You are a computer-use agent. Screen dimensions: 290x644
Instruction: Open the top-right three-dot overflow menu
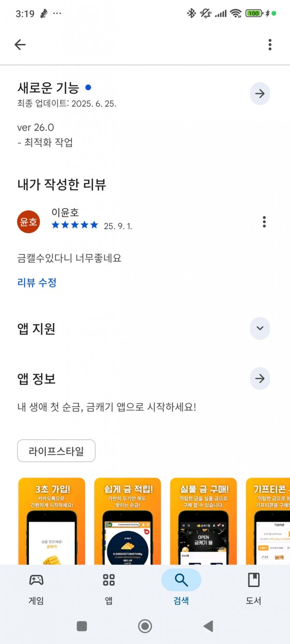270,45
